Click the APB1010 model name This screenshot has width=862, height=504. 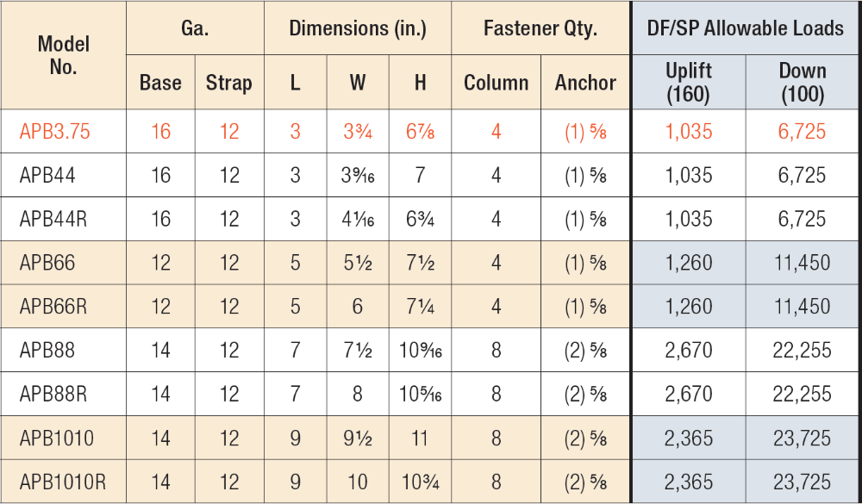57,439
